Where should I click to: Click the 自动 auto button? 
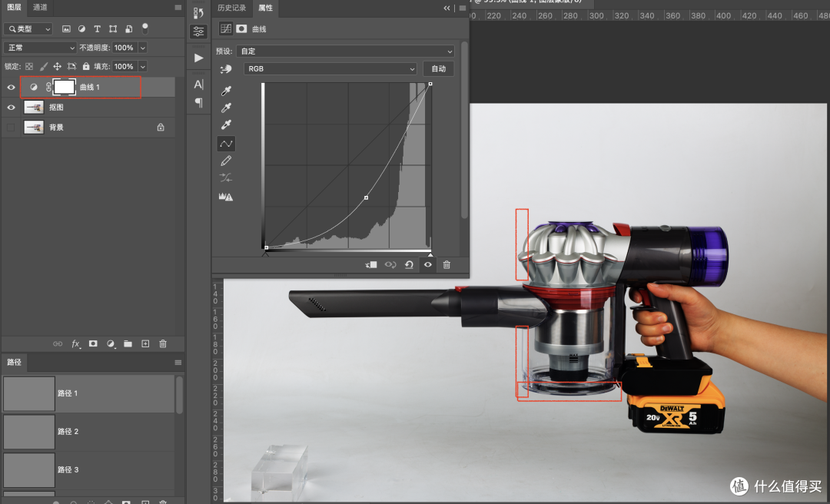[x=439, y=69]
